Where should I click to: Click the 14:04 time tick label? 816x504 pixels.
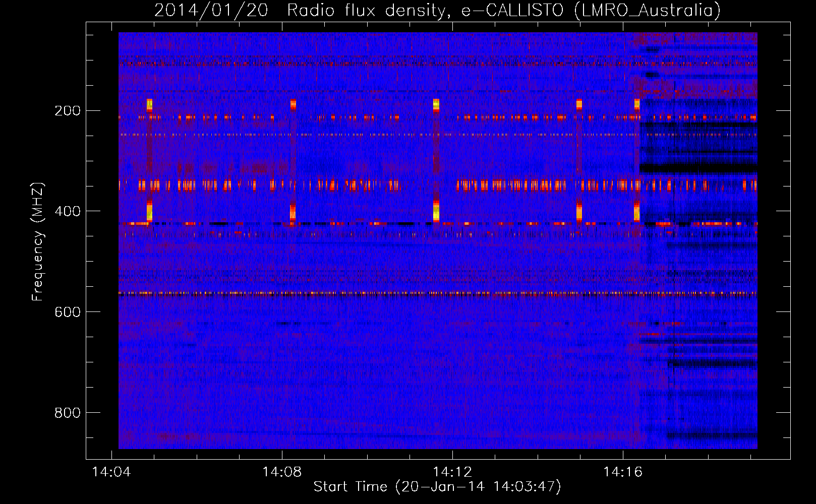click(x=111, y=472)
